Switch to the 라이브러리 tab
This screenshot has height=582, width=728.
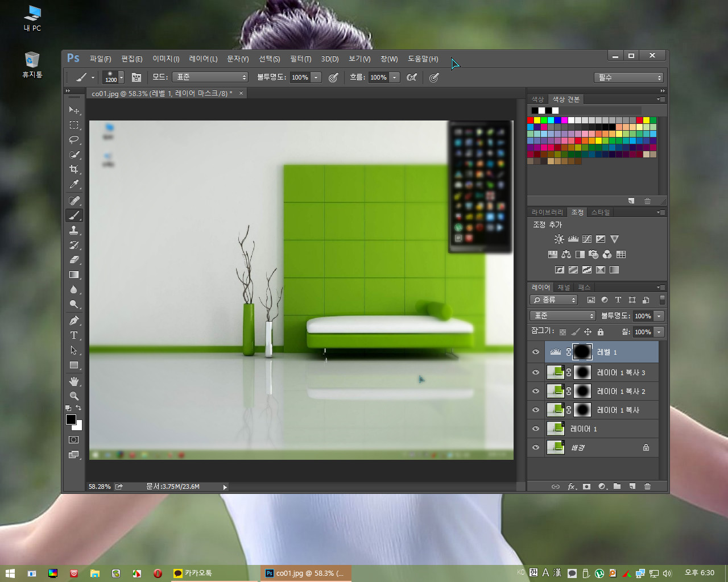pyautogui.click(x=547, y=213)
